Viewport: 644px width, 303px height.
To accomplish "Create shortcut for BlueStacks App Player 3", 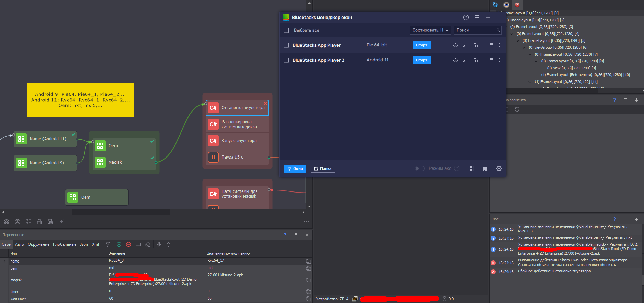I will coord(465,60).
